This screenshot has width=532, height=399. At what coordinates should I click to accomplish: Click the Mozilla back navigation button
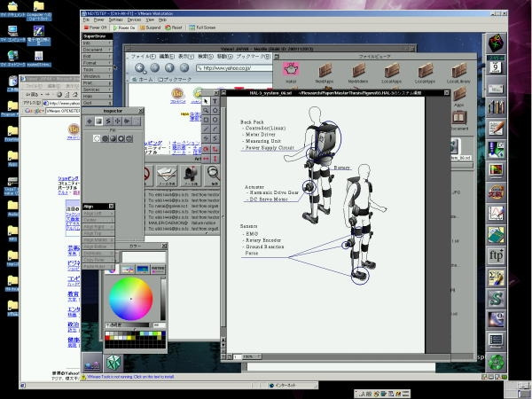pyautogui.click(x=140, y=68)
